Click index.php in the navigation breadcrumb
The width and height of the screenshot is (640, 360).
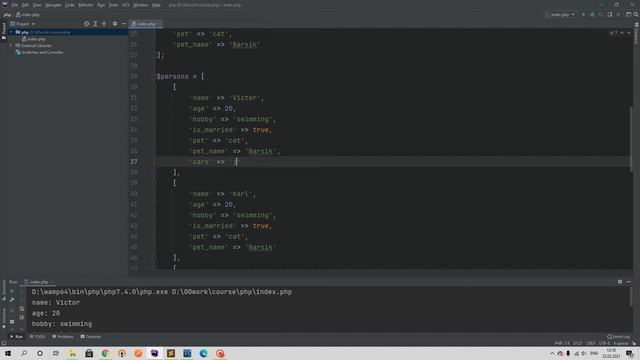click(28, 15)
